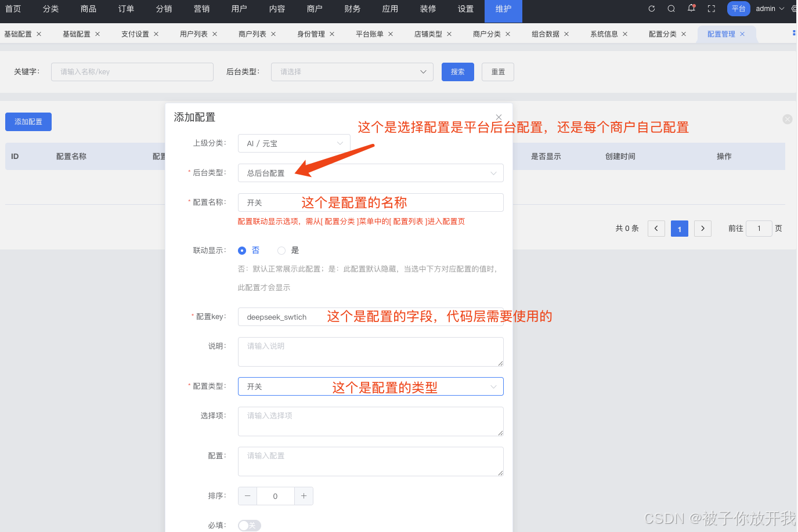Open the 财务 menu
Screen dimensions: 798x532
click(352, 9)
